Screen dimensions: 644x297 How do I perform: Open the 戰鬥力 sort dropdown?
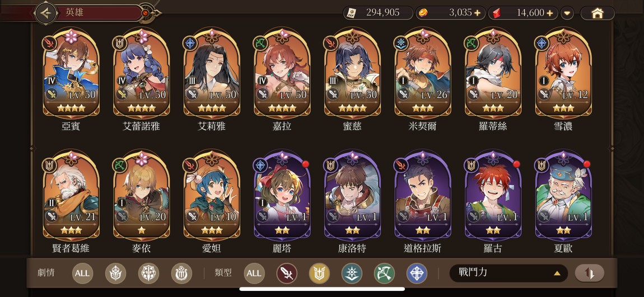pos(508,273)
